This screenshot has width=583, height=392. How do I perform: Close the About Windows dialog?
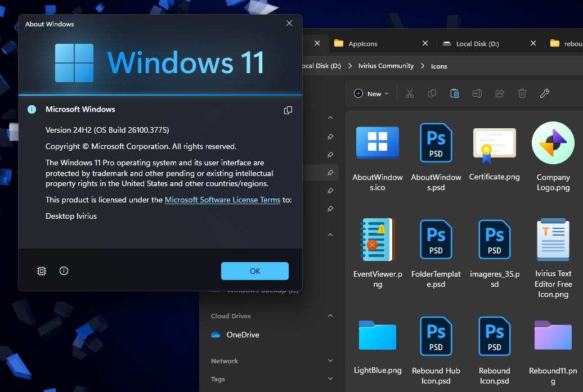click(x=289, y=23)
